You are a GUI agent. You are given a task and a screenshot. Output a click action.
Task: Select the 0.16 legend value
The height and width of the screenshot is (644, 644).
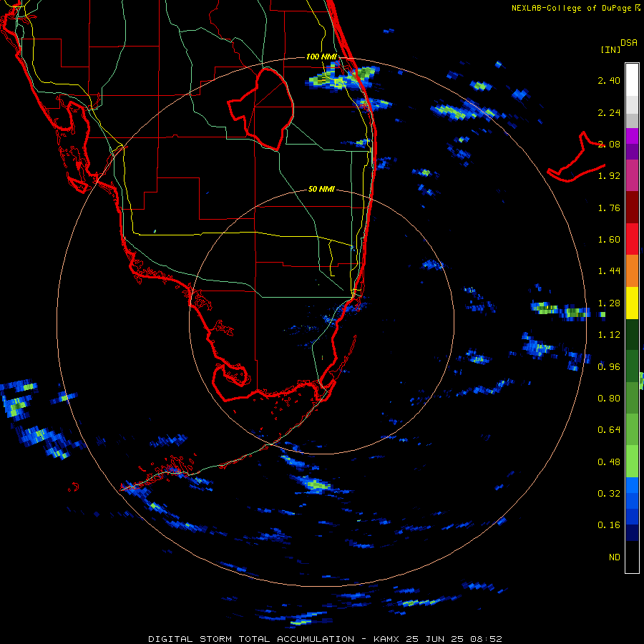(x=609, y=525)
